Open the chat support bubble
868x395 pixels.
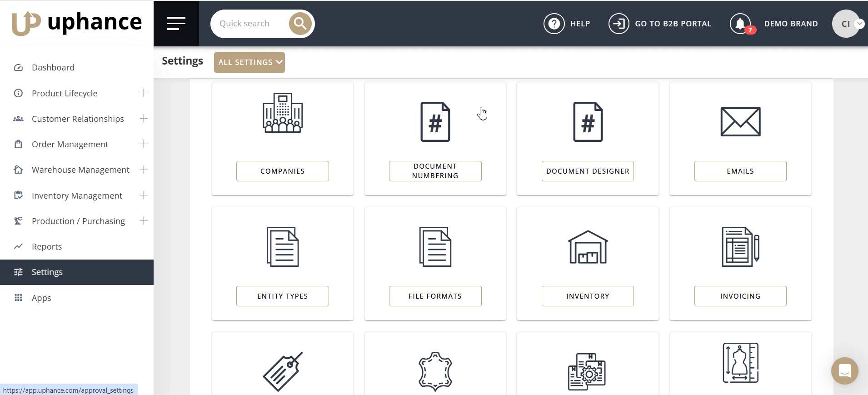coord(844,371)
